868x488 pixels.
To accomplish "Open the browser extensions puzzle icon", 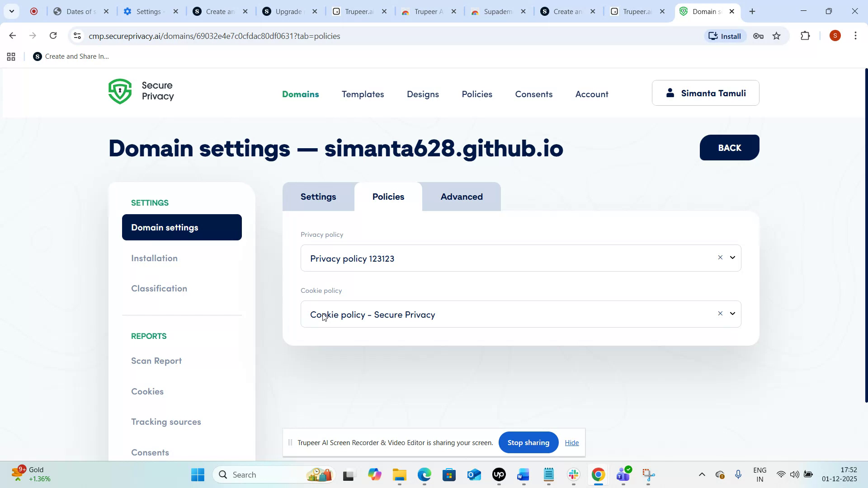I will coord(806,36).
